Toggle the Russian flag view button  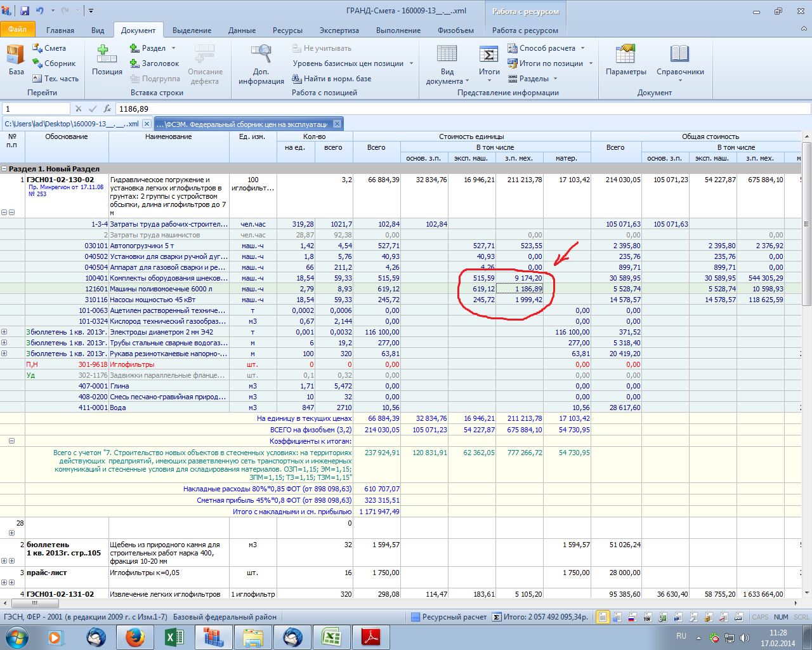pyautogui.click(x=632, y=617)
